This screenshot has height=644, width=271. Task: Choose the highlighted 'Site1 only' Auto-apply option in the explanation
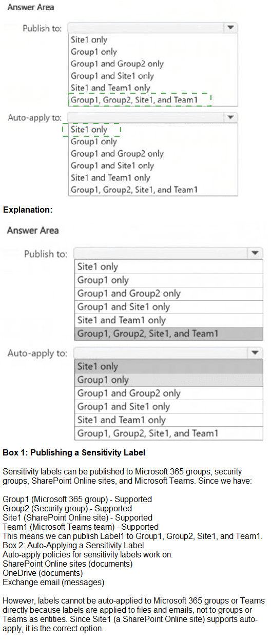(168, 366)
